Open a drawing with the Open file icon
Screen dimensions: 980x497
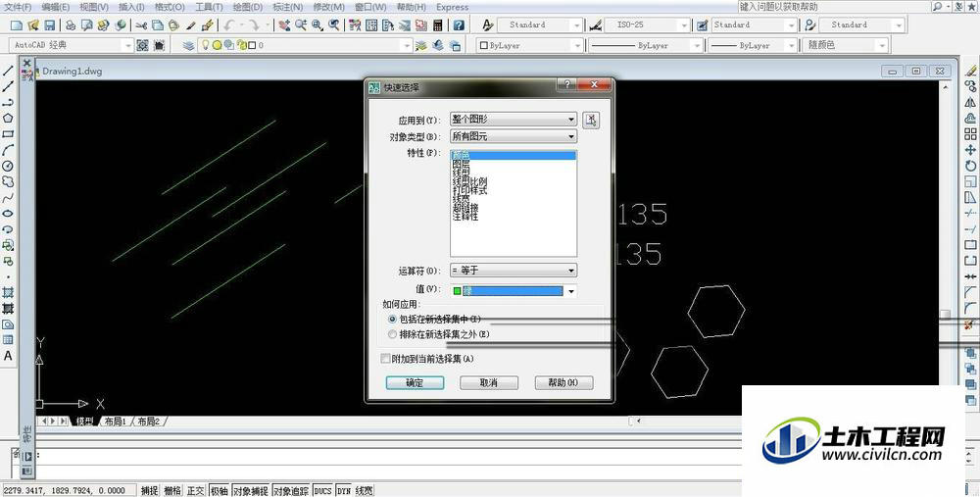point(33,25)
